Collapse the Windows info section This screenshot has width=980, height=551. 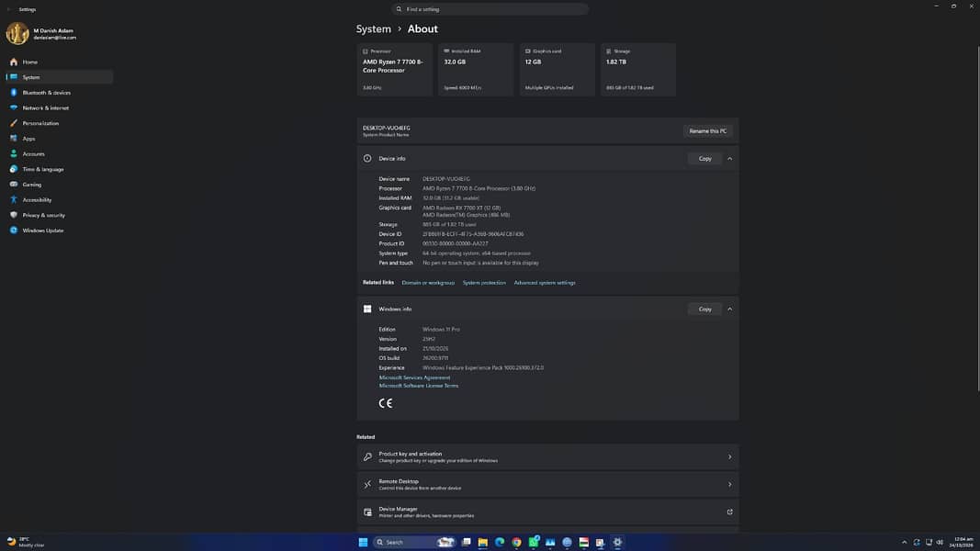pos(729,309)
